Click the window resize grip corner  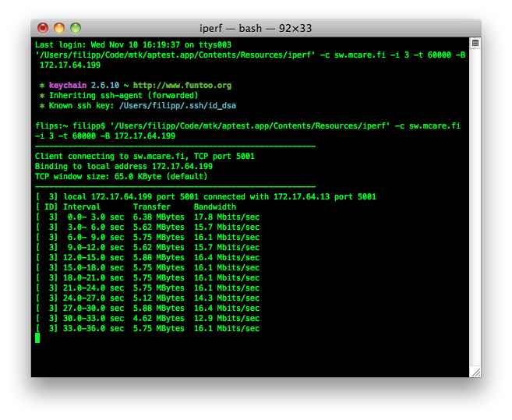click(x=475, y=372)
